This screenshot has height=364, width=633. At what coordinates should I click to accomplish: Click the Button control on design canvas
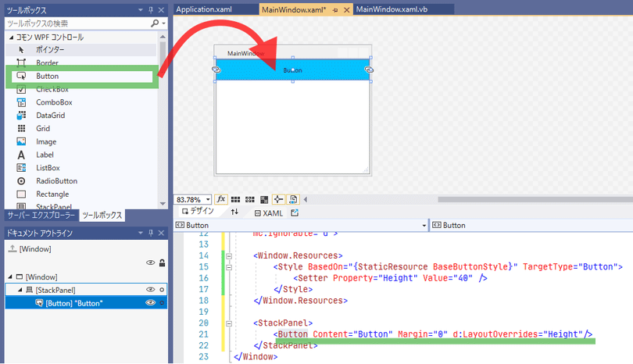coord(292,70)
